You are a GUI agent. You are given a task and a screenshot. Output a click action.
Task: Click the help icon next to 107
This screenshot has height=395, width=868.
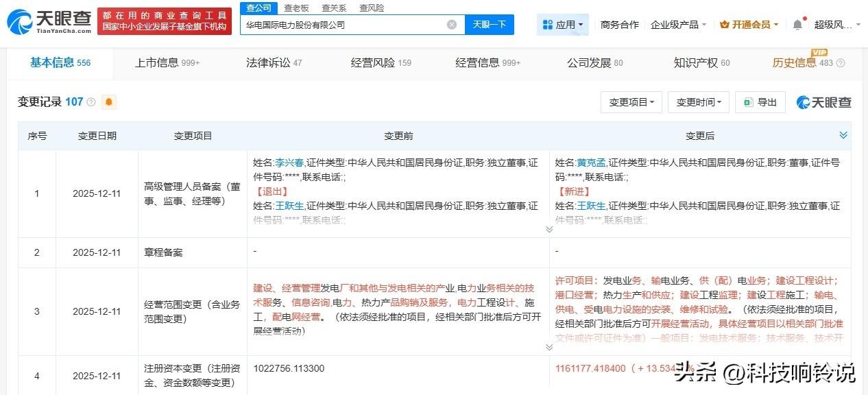tap(91, 102)
